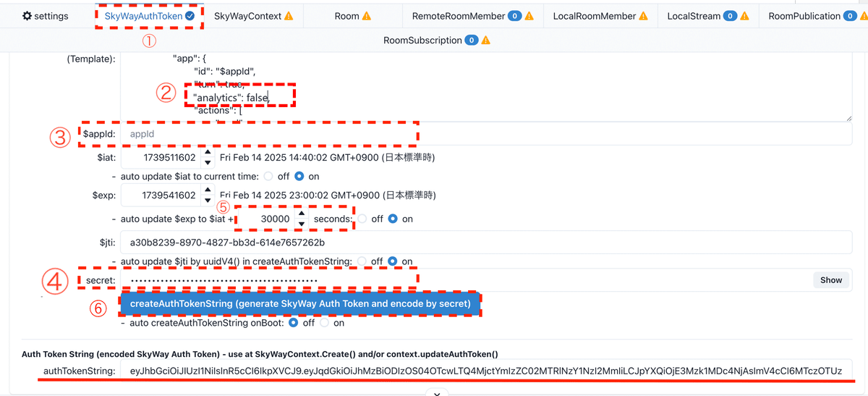Click the secret password field
The height and width of the screenshot is (396, 868).
pyautogui.click(x=466, y=280)
